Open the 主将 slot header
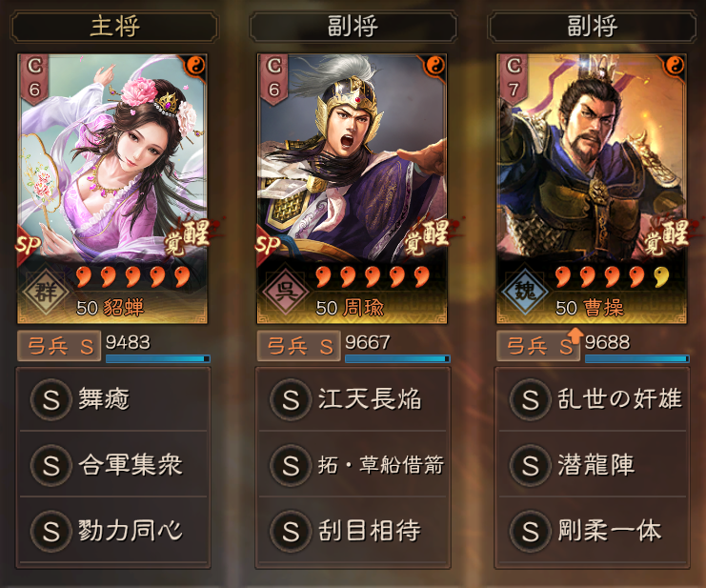 (x=114, y=27)
